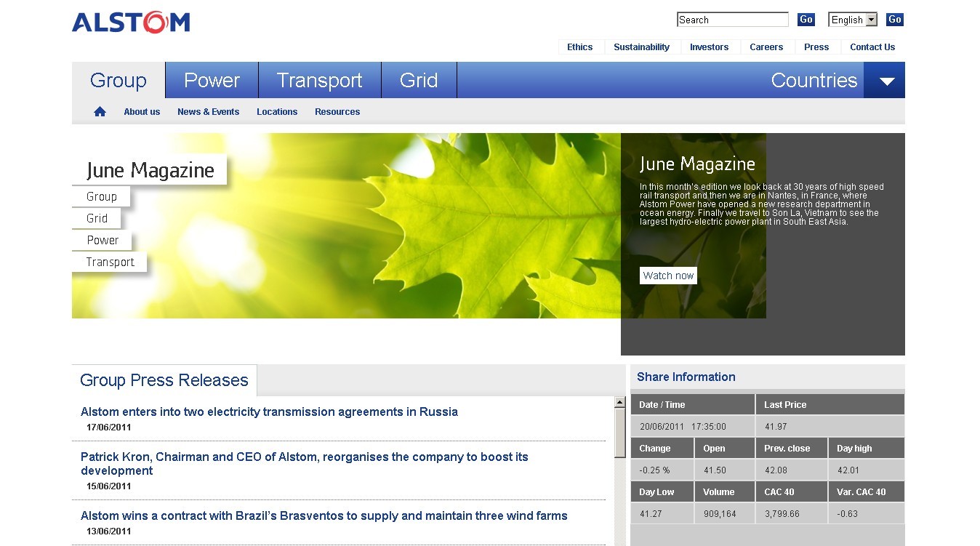Select Grid in the June Magazine list
The image size is (980, 546).
(x=97, y=218)
